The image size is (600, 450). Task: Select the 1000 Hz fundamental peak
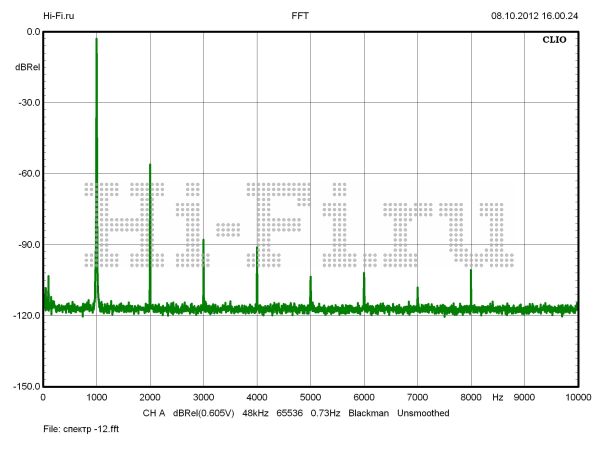click(96, 40)
